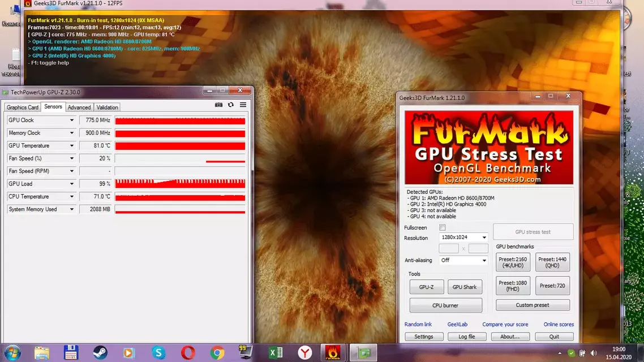
Task: Start the GPU stress test button
Action: pos(533,232)
